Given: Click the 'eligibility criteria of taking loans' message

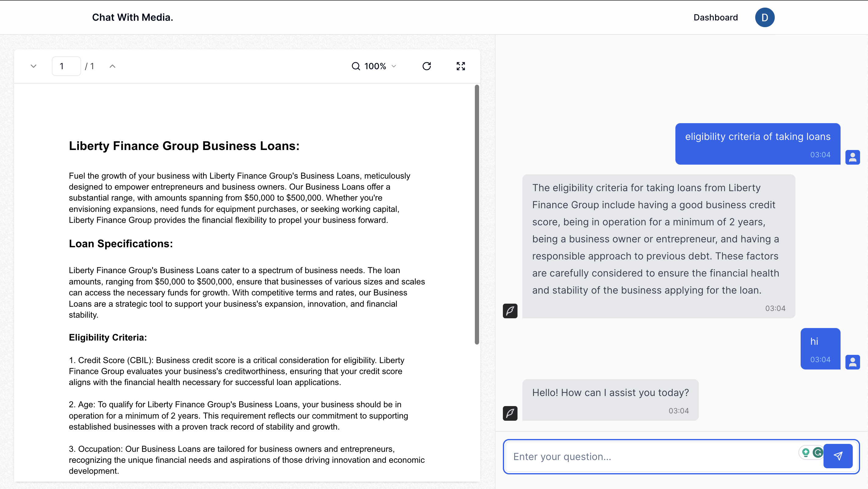Looking at the screenshot, I should [x=757, y=144].
